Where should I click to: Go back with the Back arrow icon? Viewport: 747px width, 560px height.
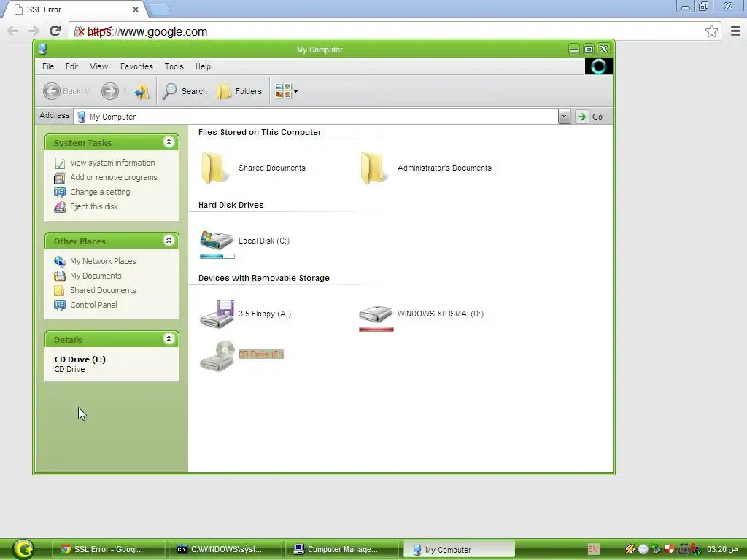coord(52,91)
